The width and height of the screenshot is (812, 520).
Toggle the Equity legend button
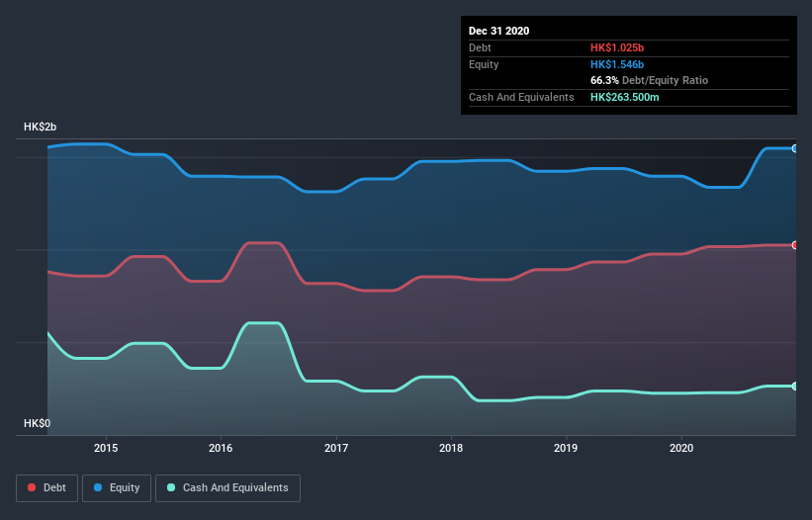(117, 488)
